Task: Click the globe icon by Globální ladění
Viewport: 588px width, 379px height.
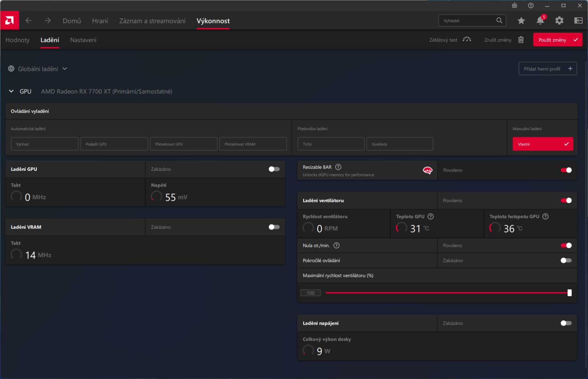Action: [11, 69]
